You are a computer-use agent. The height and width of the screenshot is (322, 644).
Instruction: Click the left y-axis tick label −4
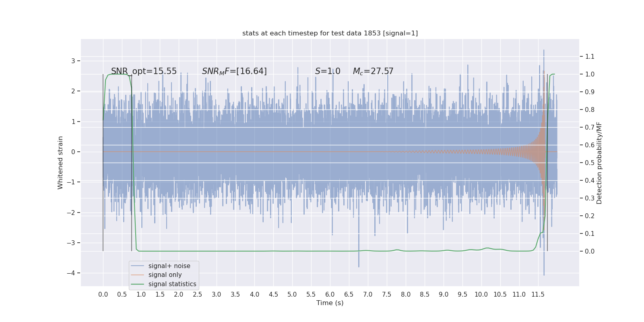(x=71, y=273)
